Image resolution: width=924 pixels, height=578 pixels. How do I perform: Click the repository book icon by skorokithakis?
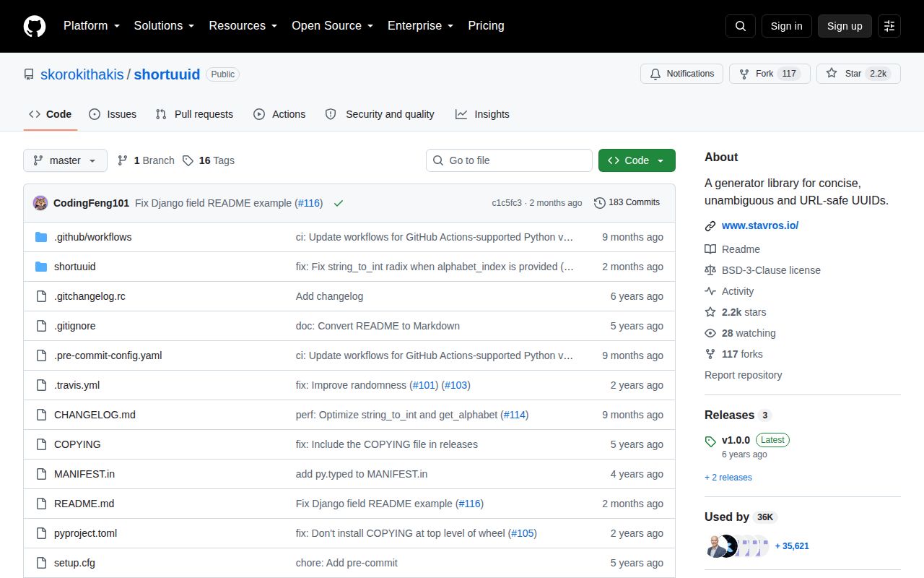point(29,74)
